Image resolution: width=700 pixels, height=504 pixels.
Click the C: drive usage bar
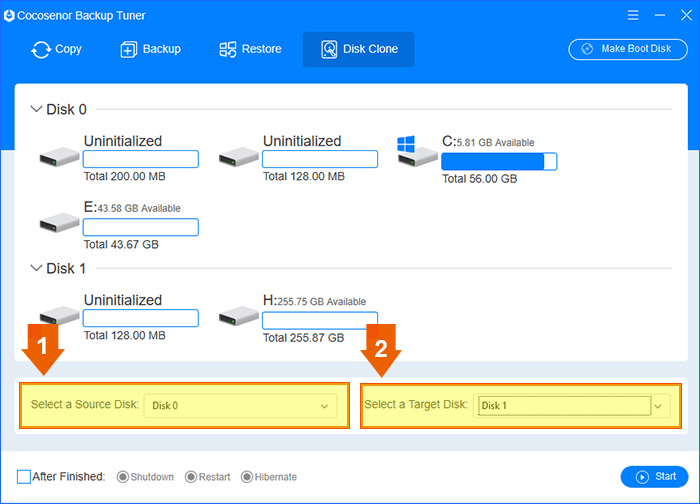[499, 161]
